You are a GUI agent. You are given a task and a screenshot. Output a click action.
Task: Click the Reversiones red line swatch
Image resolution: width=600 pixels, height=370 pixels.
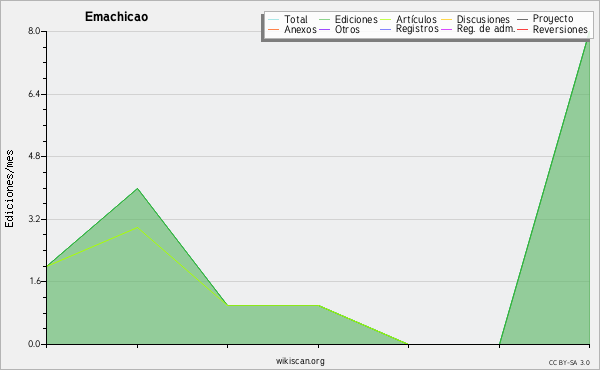(x=522, y=29)
